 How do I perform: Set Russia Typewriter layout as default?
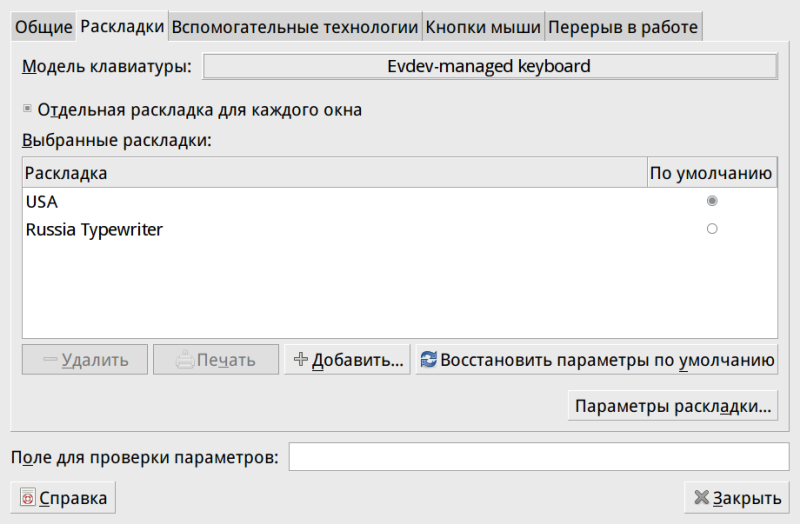(x=712, y=229)
